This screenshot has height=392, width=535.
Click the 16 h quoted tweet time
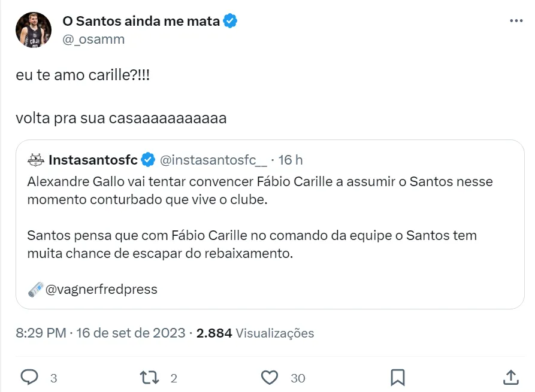pyautogui.click(x=291, y=160)
